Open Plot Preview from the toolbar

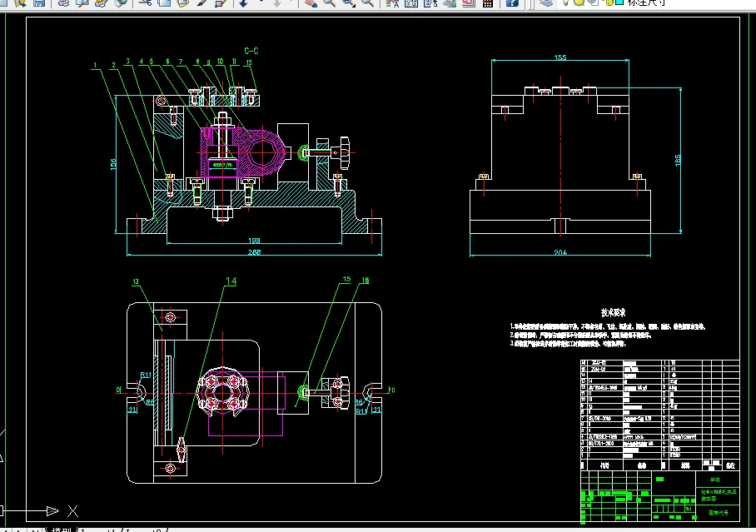82,2
